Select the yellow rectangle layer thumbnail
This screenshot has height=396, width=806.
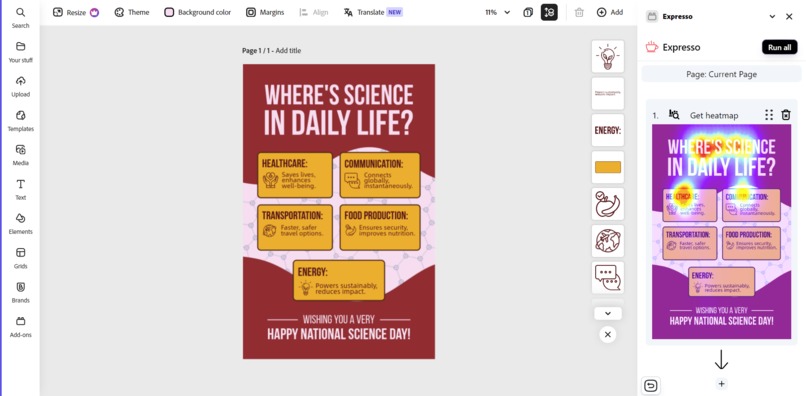[608, 167]
